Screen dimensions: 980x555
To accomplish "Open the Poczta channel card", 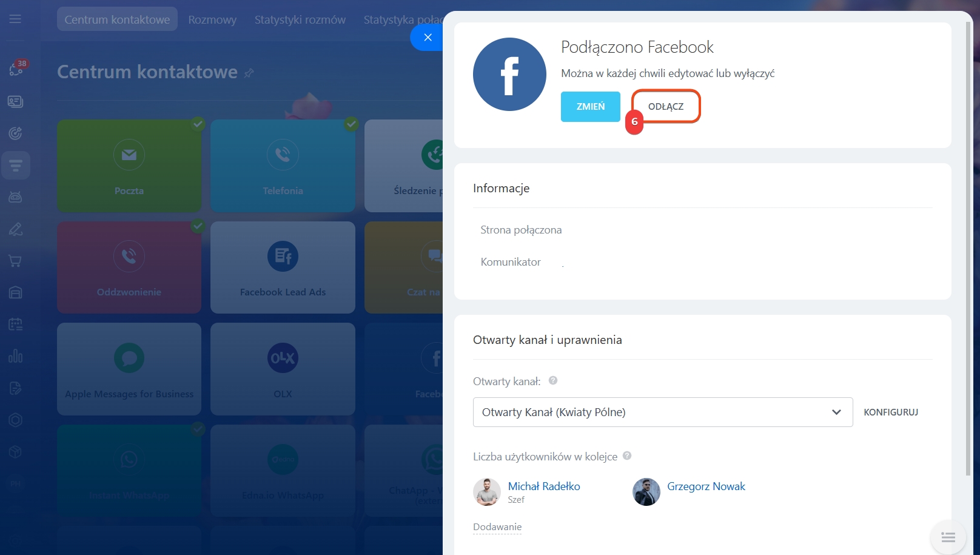I will tap(129, 166).
